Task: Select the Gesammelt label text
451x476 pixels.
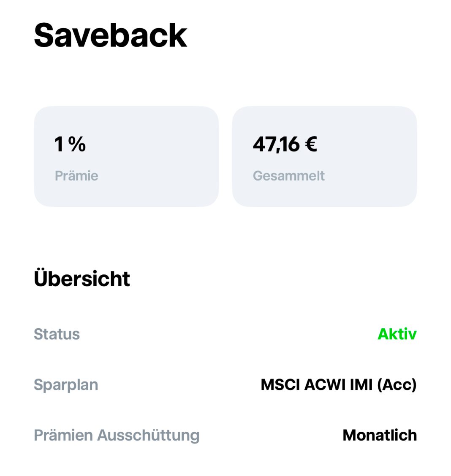Action: [x=289, y=176]
